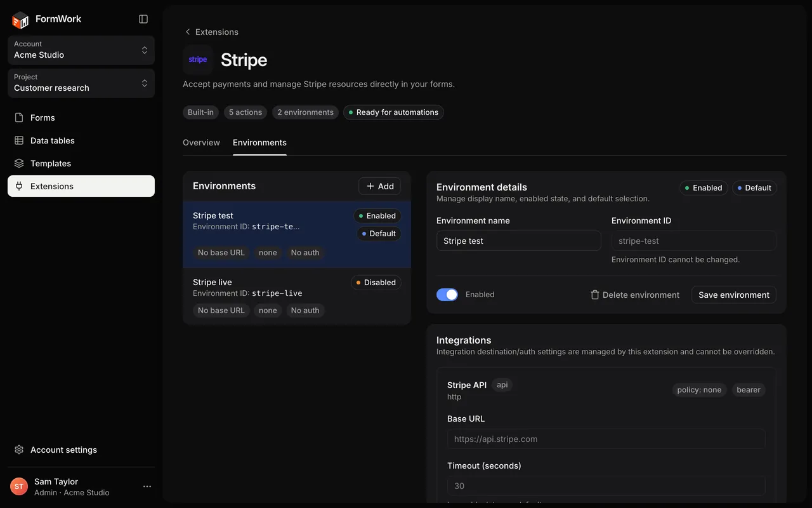Open Account settings
The width and height of the screenshot is (812, 508).
[x=81, y=450]
